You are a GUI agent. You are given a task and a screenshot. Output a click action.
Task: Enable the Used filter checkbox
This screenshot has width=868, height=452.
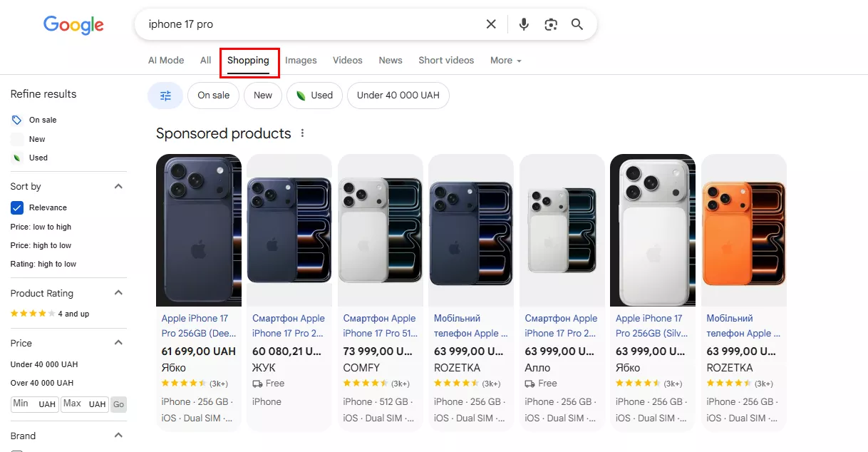(15, 158)
